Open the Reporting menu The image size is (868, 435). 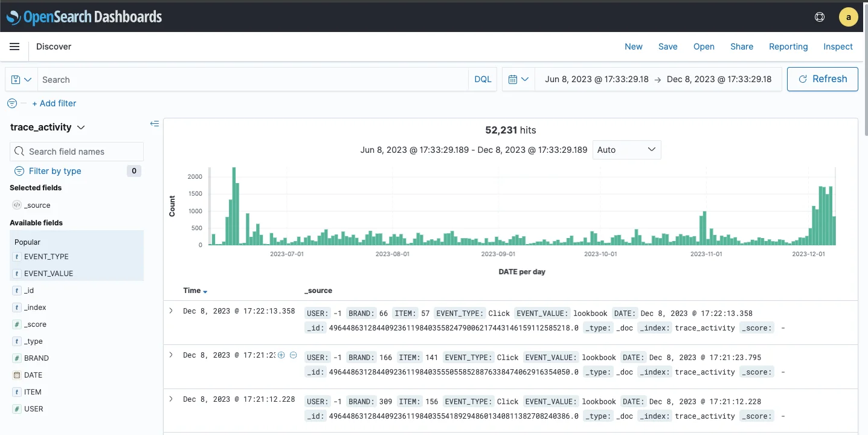tap(788, 47)
